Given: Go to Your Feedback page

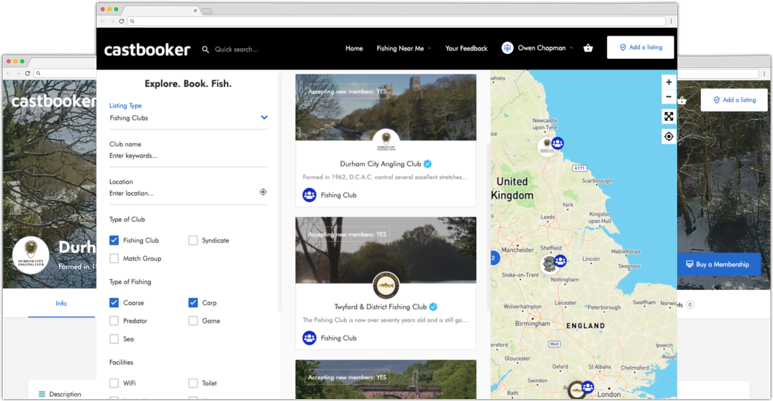Looking at the screenshot, I should [466, 48].
